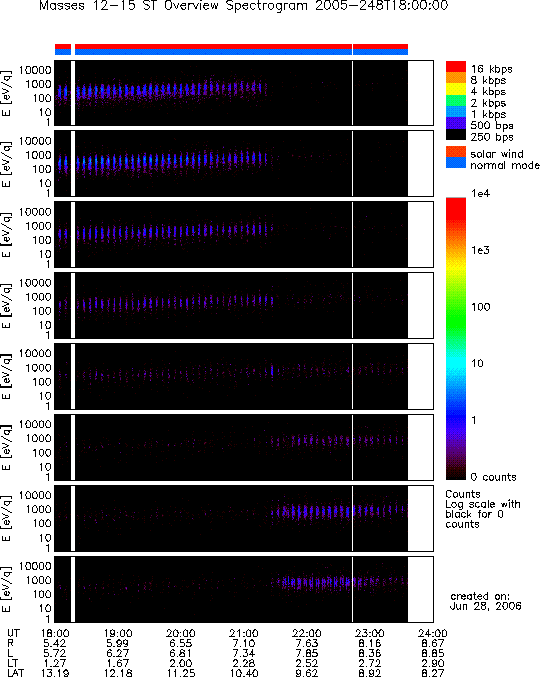
Task: Click the 'created on: Jun 28, 2006' text
Action: tap(486, 601)
